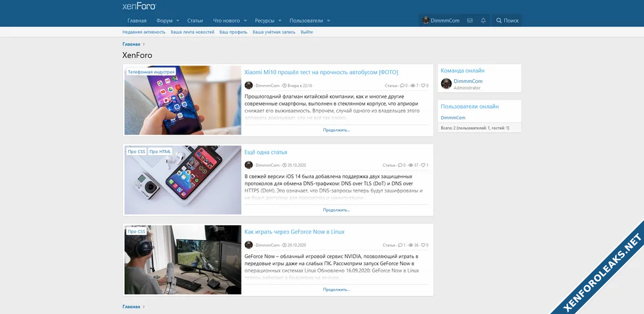Expand the Пользователи dropdown arrow
644x314 pixels.
point(328,21)
